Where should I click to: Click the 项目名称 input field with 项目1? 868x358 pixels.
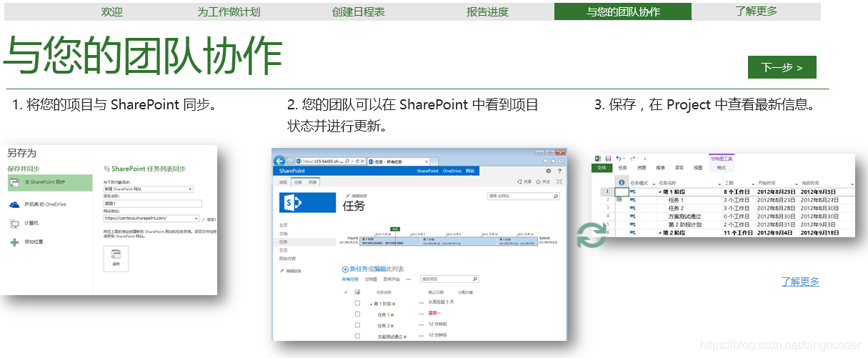coord(152,204)
